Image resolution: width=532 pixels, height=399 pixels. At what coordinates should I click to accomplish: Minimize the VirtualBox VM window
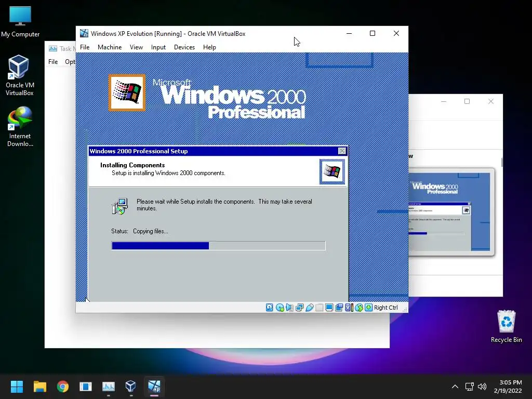[349, 33]
